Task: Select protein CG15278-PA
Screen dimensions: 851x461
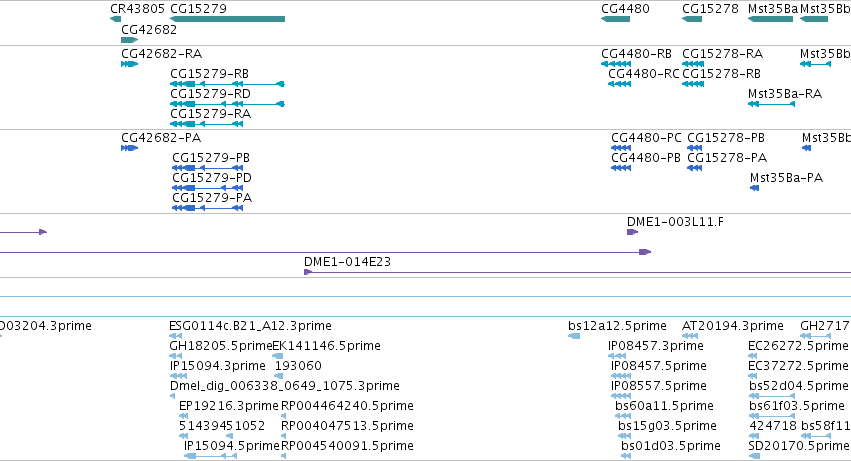Action: point(727,158)
